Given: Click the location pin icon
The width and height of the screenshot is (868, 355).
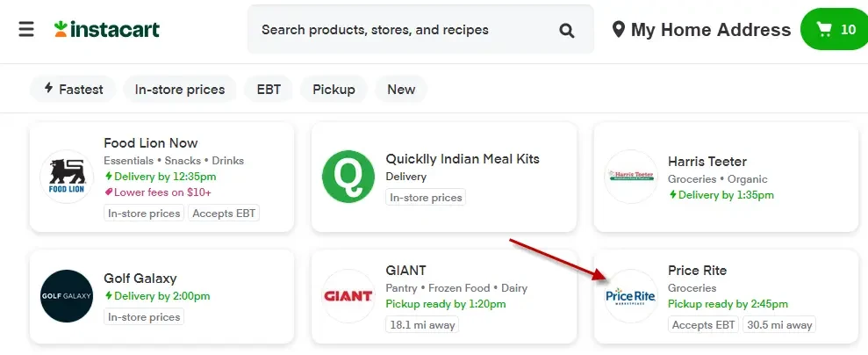Looking at the screenshot, I should (x=619, y=29).
